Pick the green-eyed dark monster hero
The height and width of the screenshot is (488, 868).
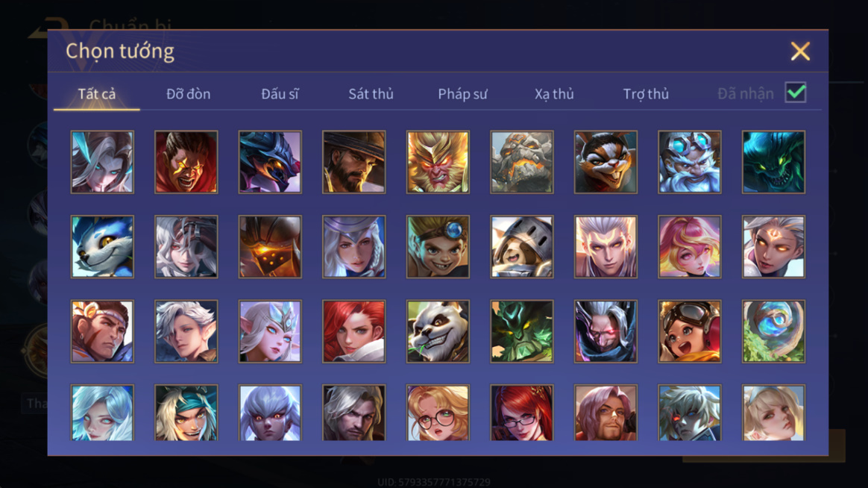tap(773, 162)
